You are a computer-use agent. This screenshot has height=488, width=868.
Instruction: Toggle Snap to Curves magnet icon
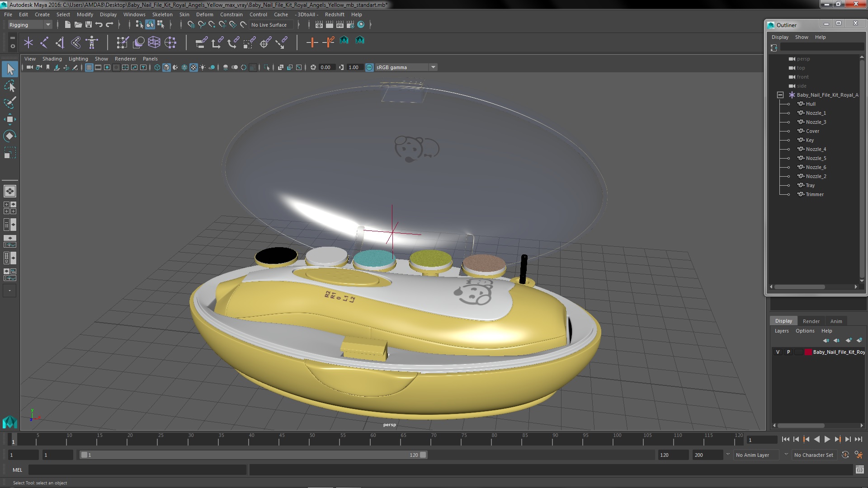[202, 25]
